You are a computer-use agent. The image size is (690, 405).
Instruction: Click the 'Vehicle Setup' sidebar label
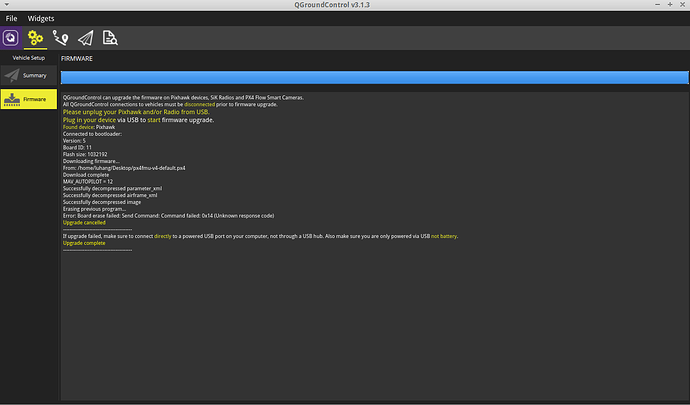point(29,58)
